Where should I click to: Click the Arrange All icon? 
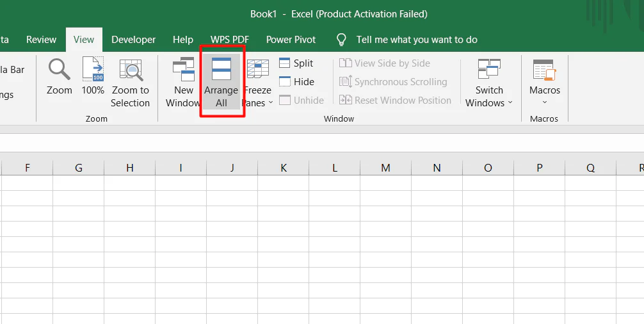point(221,69)
